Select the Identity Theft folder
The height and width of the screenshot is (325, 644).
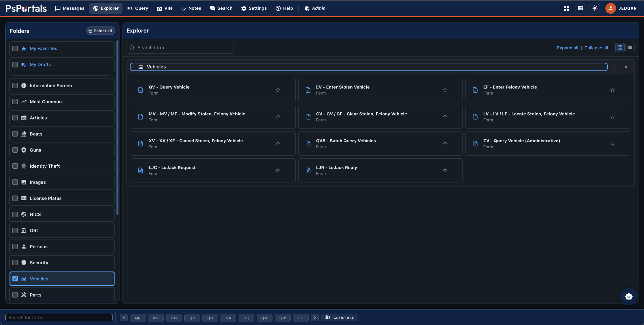pyautogui.click(x=62, y=166)
